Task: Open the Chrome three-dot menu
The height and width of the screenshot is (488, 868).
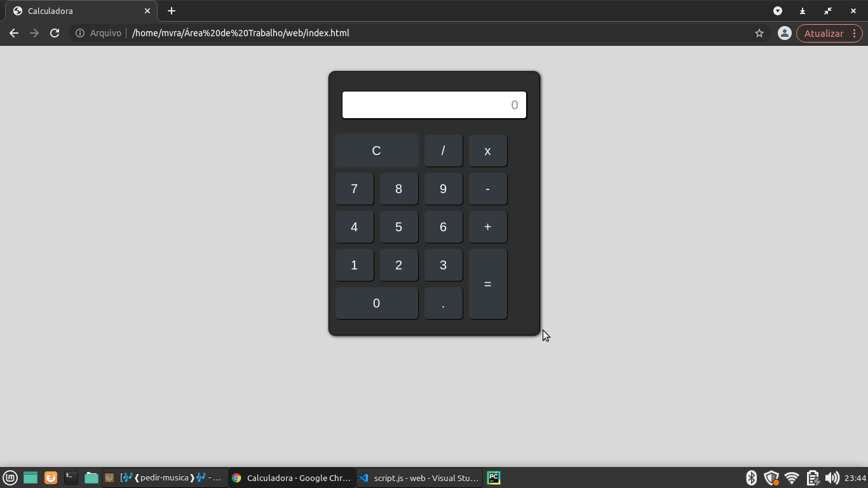Action: click(855, 32)
